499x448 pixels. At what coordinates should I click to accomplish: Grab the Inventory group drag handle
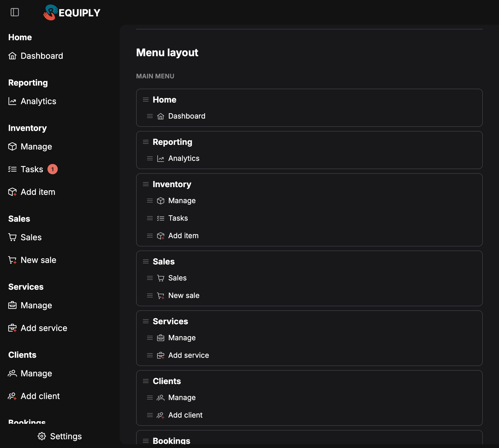tap(146, 184)
